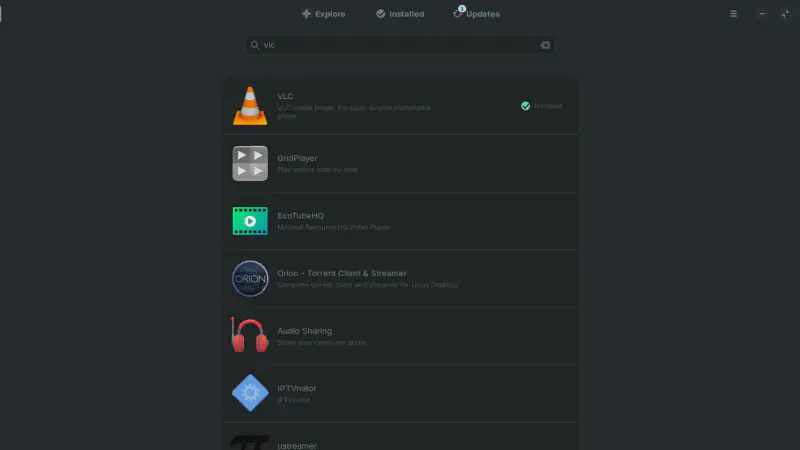800x450 pixels.
Task: Select the IPTVnator result title
Action: pyautogui.click(x=296, y=388)
